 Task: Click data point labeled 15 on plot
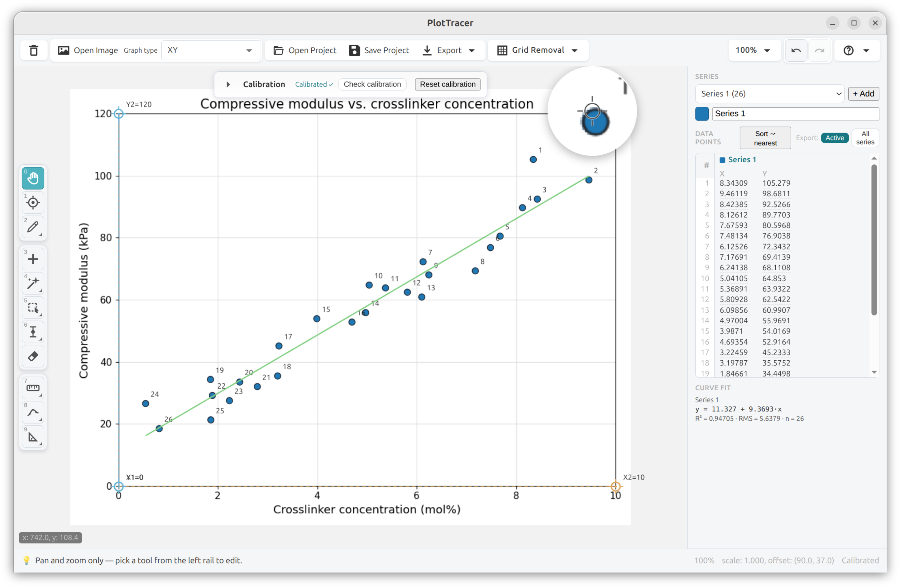317,319
